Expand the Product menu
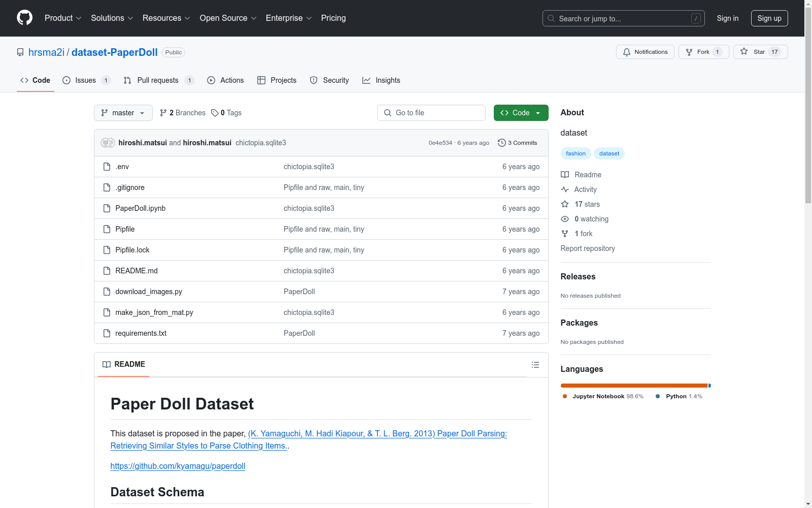The width and height of the screenshot is (812, 508). point(63,18)
